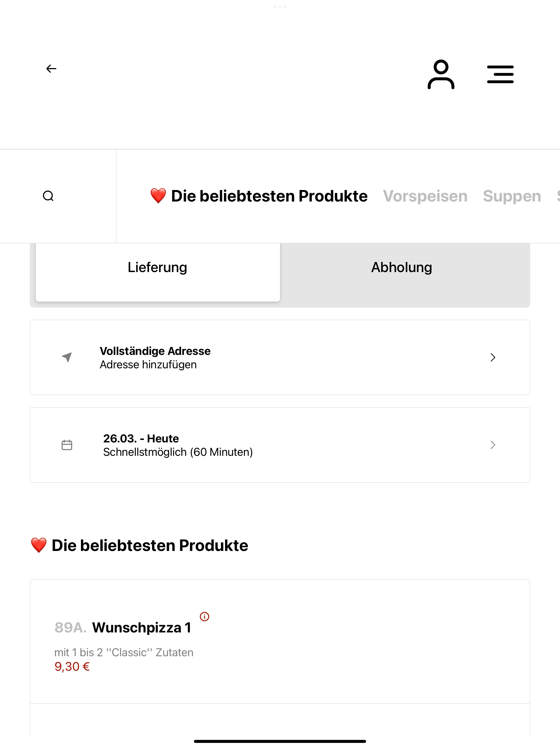Select the Vorspeisen category tab
Viewport: 560px width, 747px height.
tap(425, 196)
